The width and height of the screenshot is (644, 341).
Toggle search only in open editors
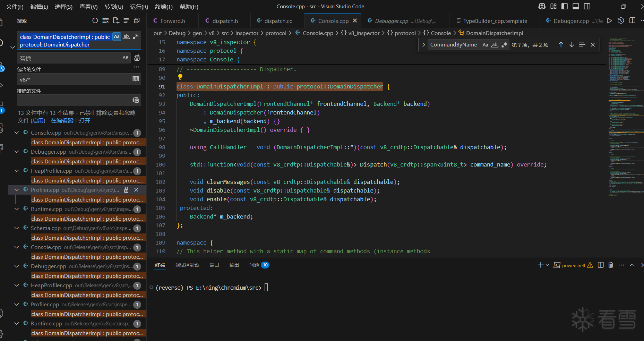136,79
